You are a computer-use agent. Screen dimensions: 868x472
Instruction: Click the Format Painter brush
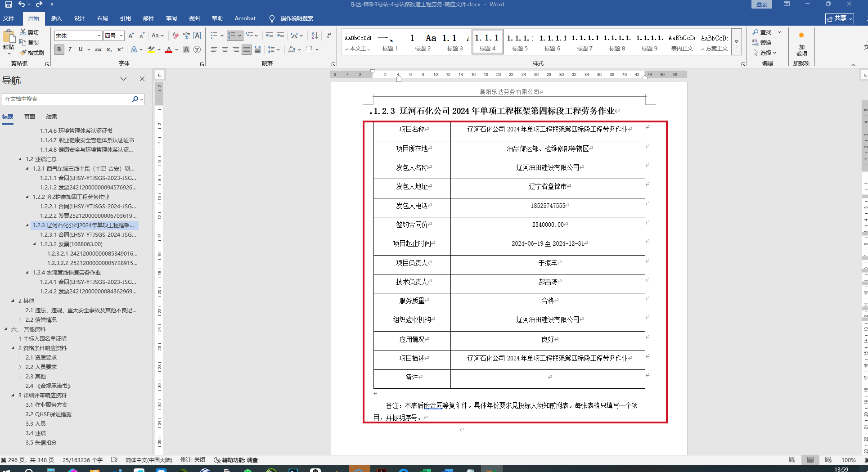[x=23, y=53]
